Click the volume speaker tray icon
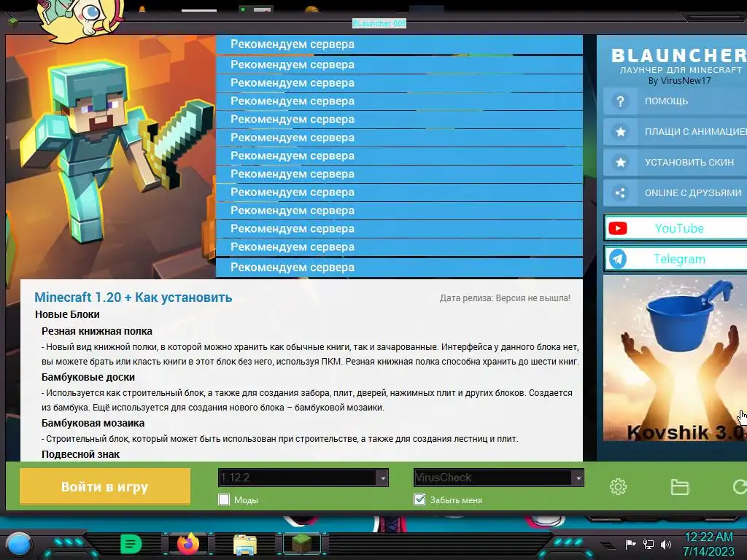Image resolution: width=747 pixels, height=560 pixels. tap(666, 544)
